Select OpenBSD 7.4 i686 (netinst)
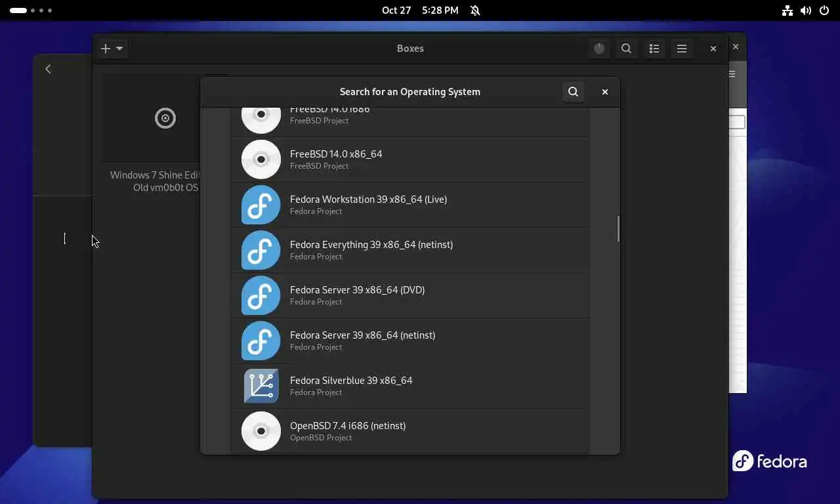Screen dimensions: 840x504 (x=410, y=431)
